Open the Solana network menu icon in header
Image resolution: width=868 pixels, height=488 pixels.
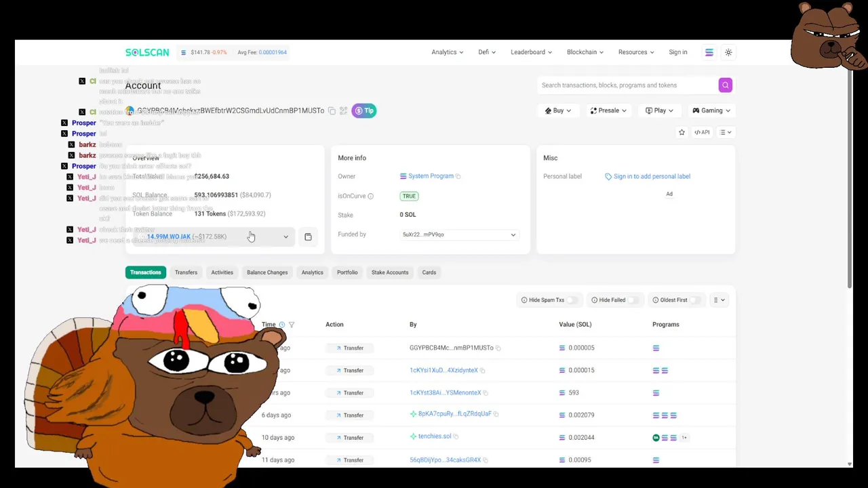click(709, 52)
